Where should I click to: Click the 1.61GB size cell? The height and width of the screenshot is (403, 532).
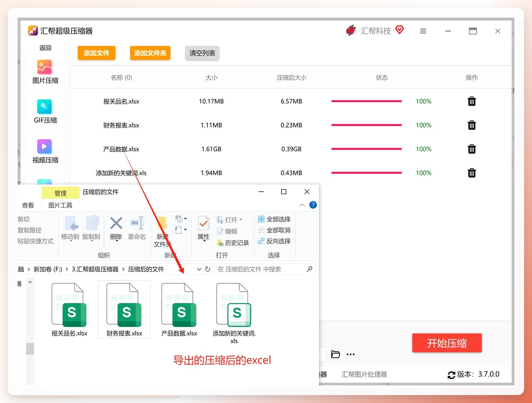[x=211, y=149]
